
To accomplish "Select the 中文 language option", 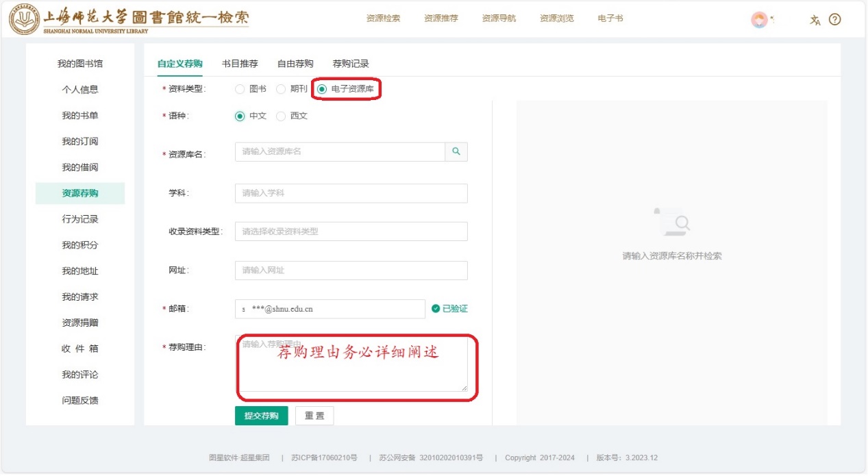I will click(240, 116).
